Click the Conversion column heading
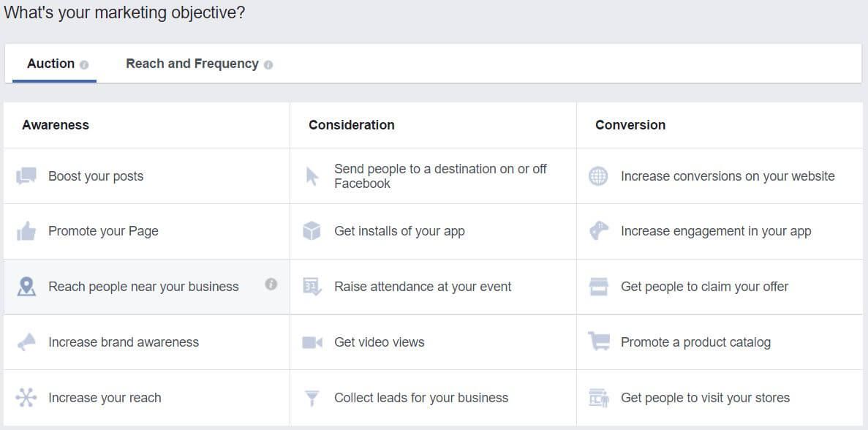 pos(630,125)
